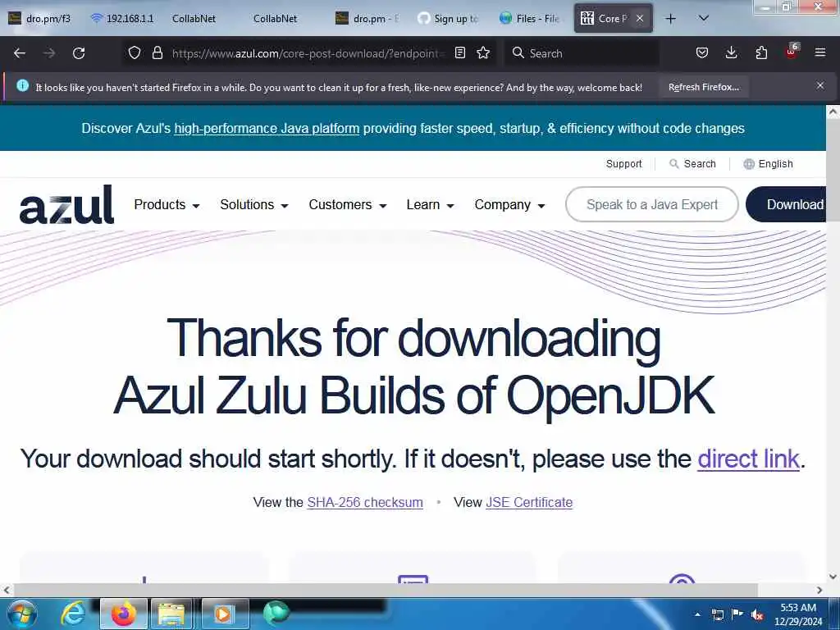Dismiss the Refresh Firefox notification bar
Image resolution: width=840 pixels, height=630 pixels.
click(x=820, y=85)
